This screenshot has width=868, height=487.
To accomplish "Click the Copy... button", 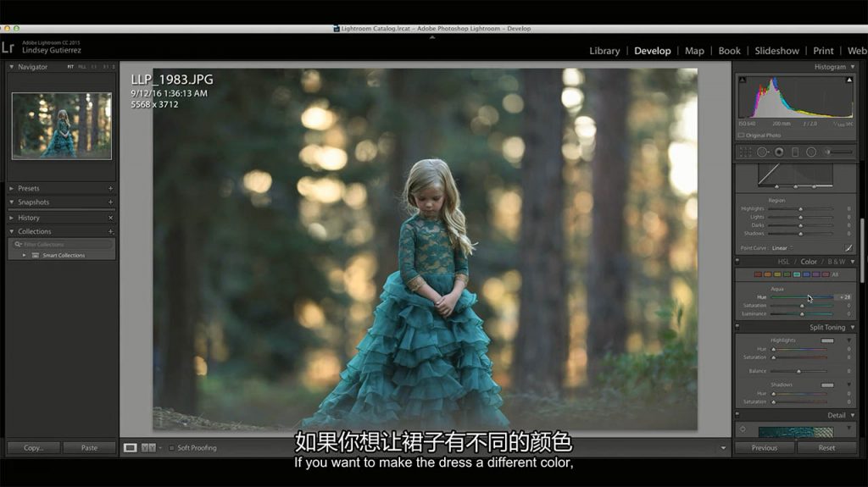I will coord(34,448).
